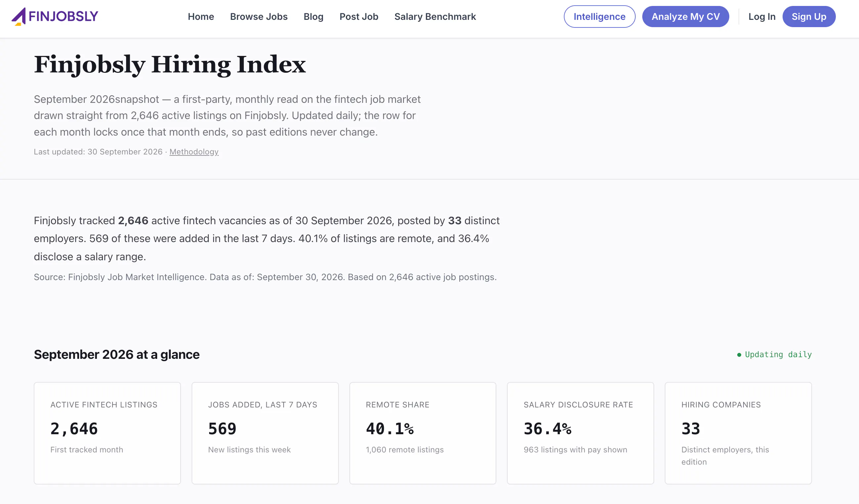Click the green Updating daily status dot

[x=739, y=355]
